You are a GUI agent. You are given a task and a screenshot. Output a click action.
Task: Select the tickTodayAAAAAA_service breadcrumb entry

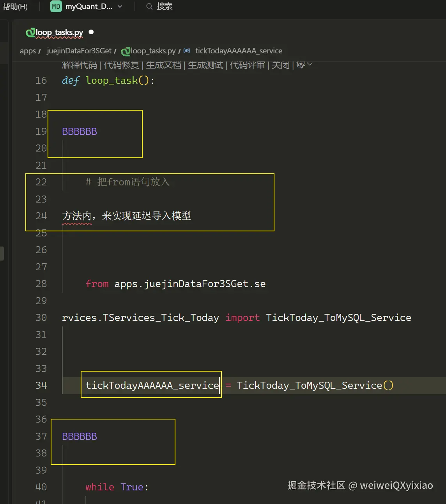[239, 51]
